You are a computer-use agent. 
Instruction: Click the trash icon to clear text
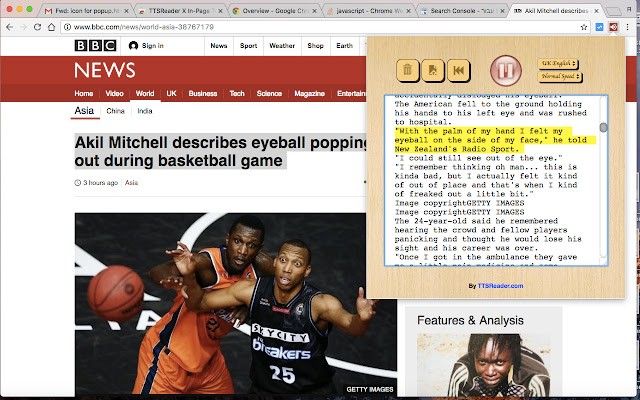pyautogui.click(x=407, y=70)
